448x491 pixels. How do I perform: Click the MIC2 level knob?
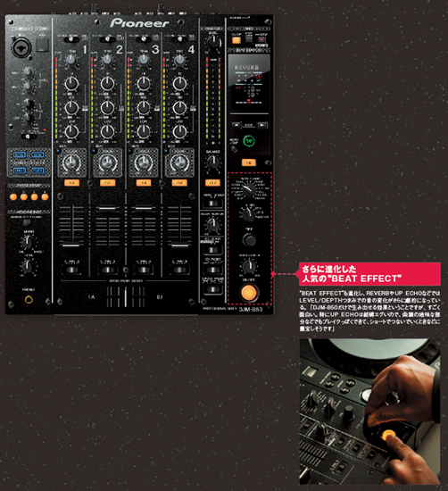(x=28, y=87)
